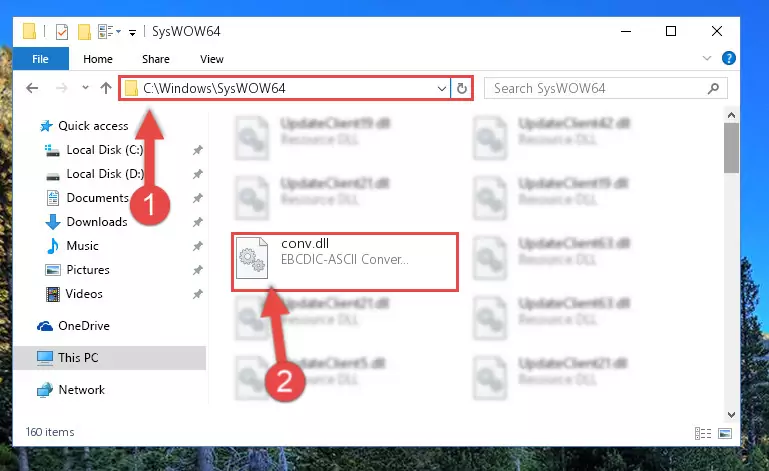The width and height of the screenshot is (769, 471).
Task: Refresh the SysWOW64 folder
Action: point(461,89)
